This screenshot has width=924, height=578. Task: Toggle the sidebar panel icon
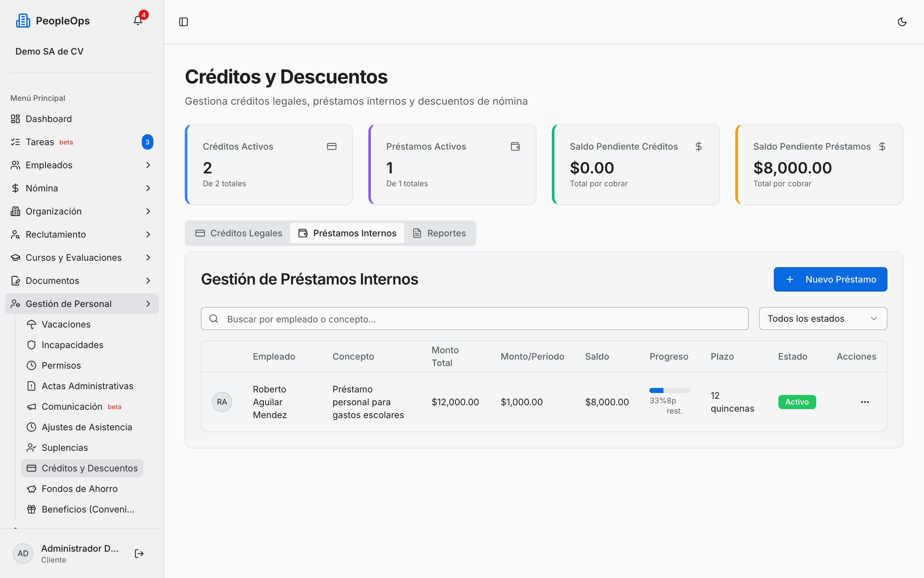click(x=184, y=22)
